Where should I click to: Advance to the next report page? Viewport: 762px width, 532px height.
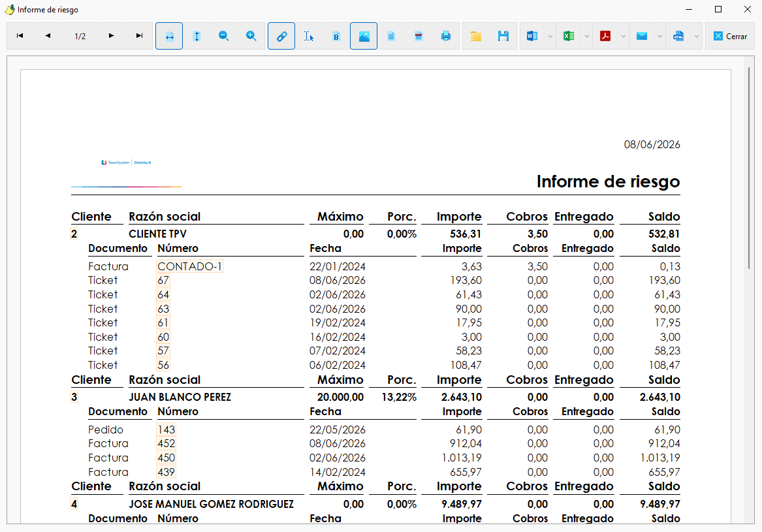click(x=111, y=36)
